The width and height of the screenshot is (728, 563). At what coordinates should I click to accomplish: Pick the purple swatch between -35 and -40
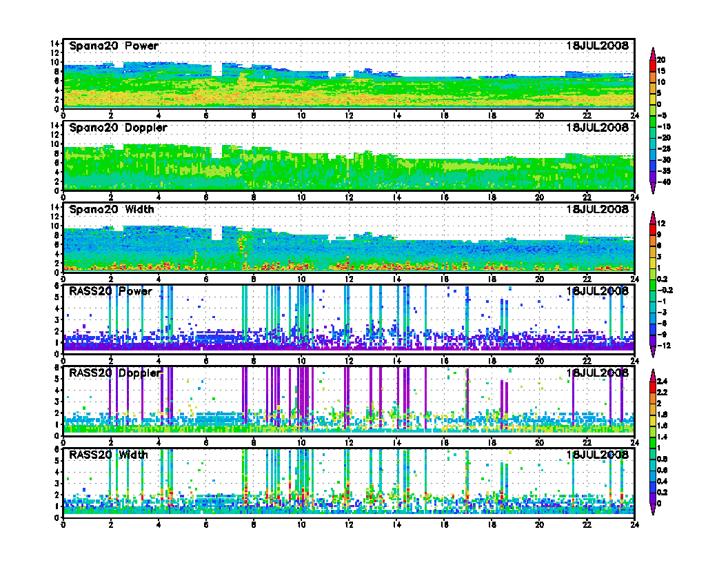[653, 177]
